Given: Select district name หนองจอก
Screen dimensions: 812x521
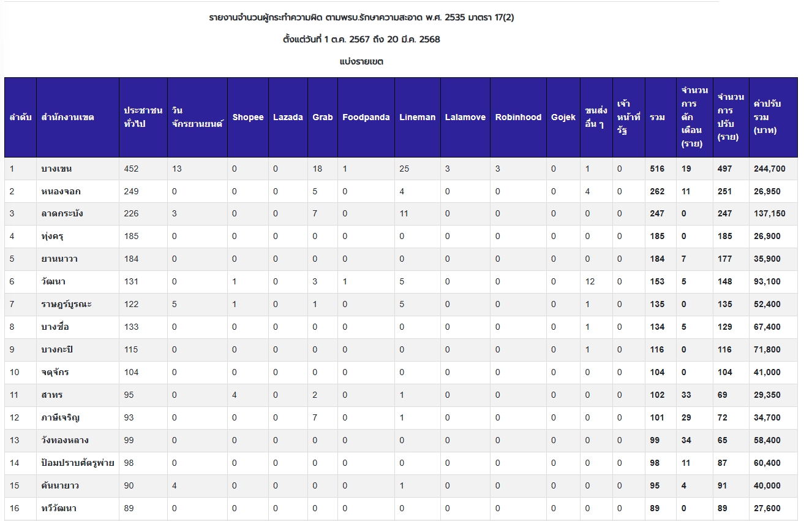Looking at the screenshot, I should coord(61,191).
